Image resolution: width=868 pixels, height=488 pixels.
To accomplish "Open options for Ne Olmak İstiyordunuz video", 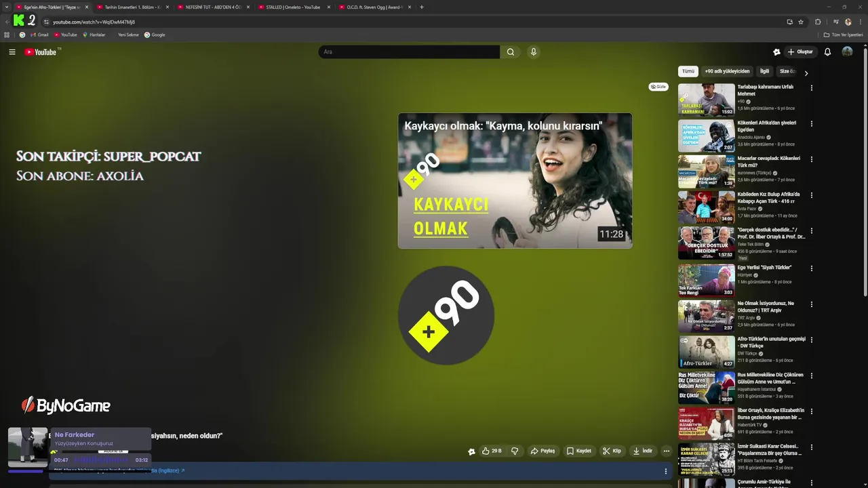I will point(811,304).
